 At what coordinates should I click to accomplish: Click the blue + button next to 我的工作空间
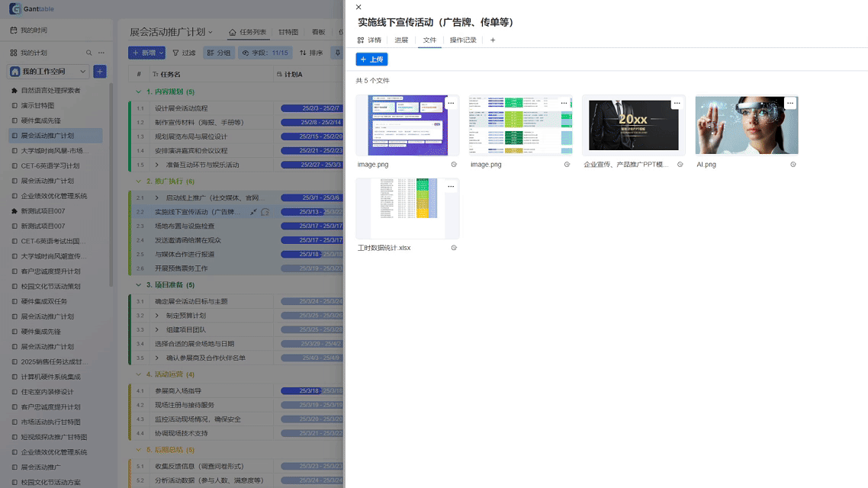pos(100,71)
